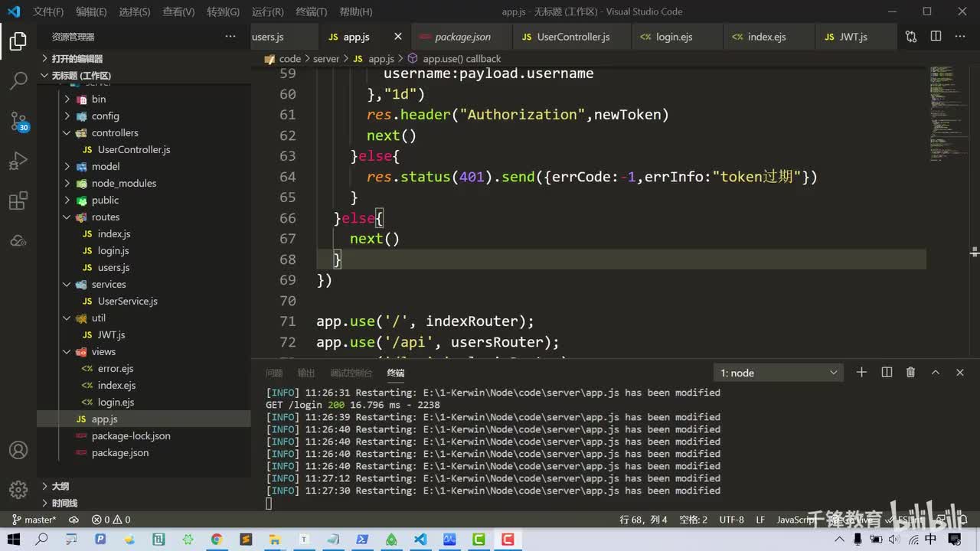The image size is (980, 551).
Task: Open the Extensions view
Action: [18, 201]
